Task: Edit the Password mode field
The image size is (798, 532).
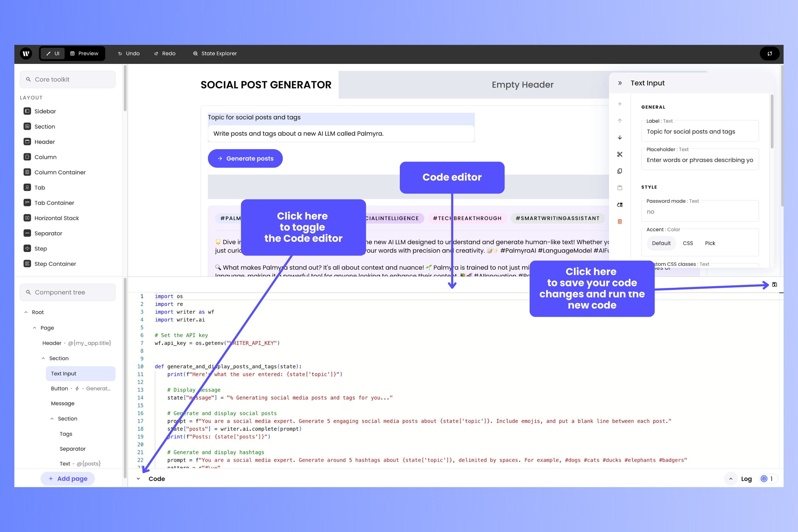Action: click(700, 212)
